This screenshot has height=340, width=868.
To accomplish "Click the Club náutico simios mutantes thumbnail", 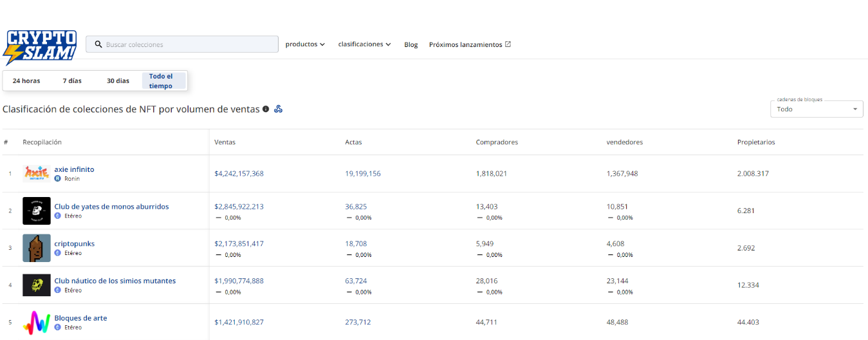I will click(x=37, y=285).
